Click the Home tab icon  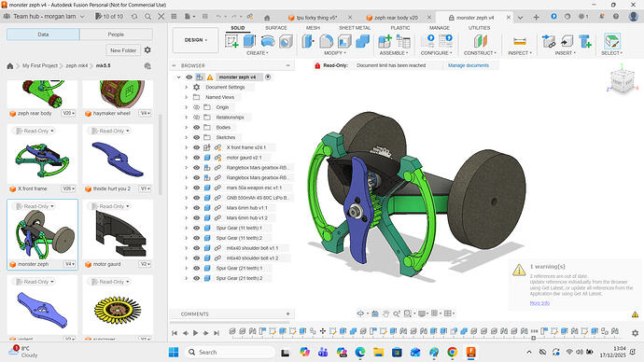(267, 18)
